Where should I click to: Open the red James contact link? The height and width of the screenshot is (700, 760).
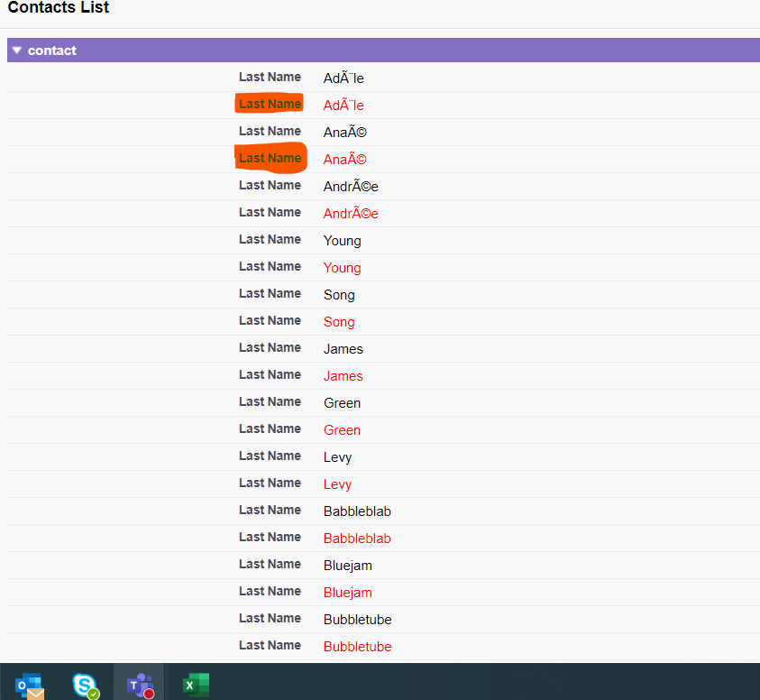tap(343, 375)
